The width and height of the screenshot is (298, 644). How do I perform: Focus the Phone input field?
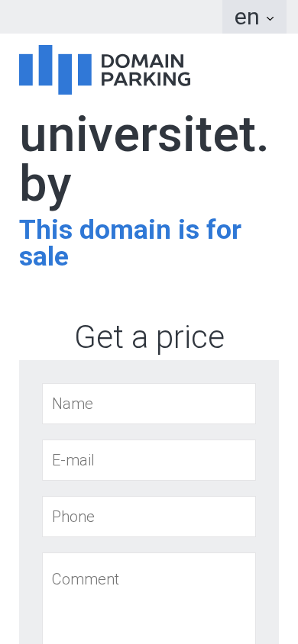click(x=149, y=517)
